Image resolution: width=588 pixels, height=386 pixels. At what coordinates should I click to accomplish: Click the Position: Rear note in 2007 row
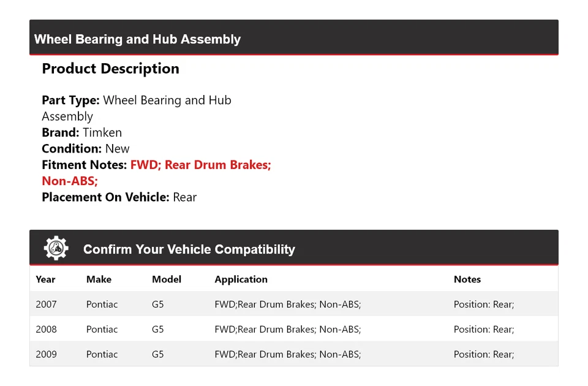[483, 304]
